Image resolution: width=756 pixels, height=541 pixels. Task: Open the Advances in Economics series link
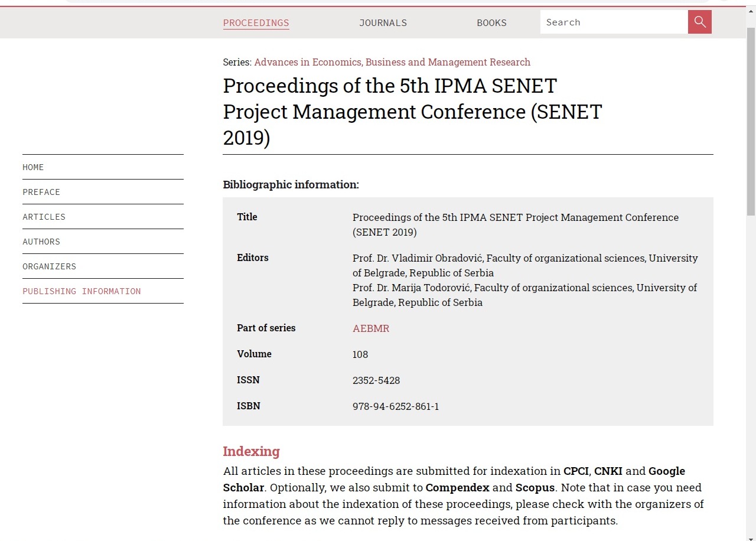tap(392, 62)
